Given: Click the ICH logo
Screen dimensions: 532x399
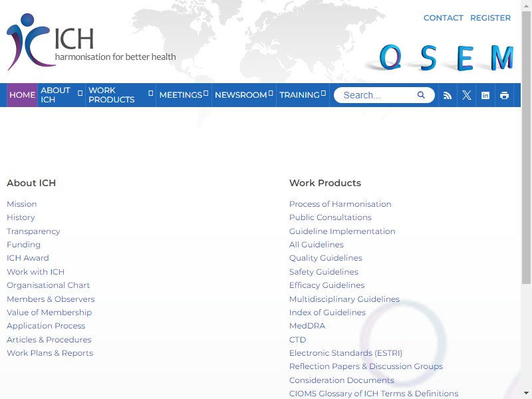Looking at the screenshot, I should point(91,42).
